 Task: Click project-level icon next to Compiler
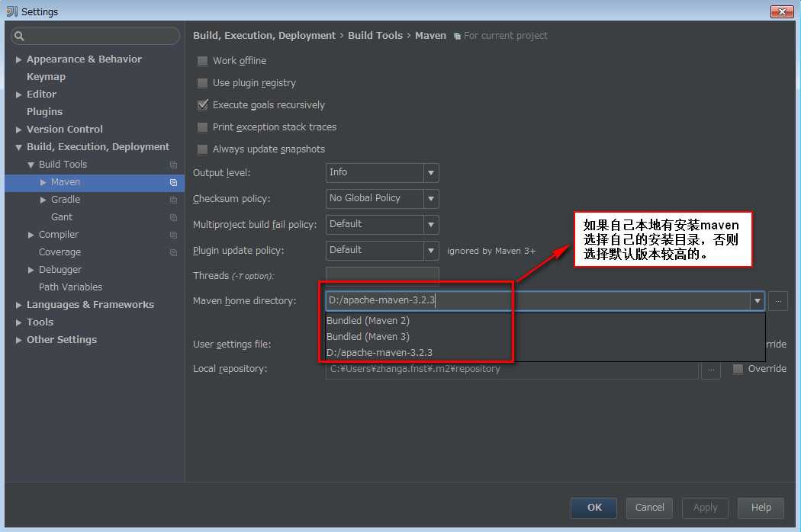pos(173,235)
